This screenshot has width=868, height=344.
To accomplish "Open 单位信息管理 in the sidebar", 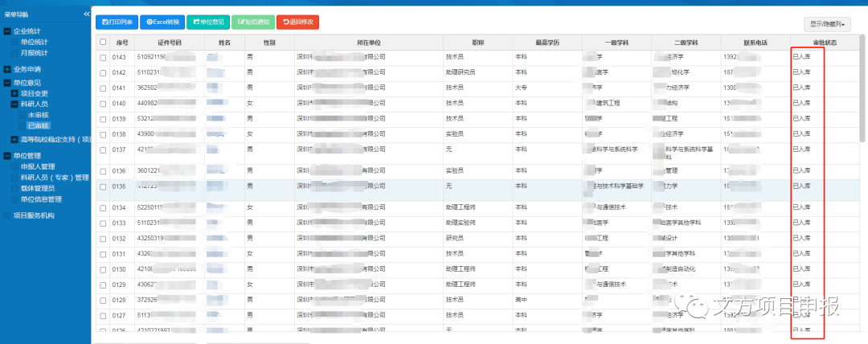I will click(41, 199).
